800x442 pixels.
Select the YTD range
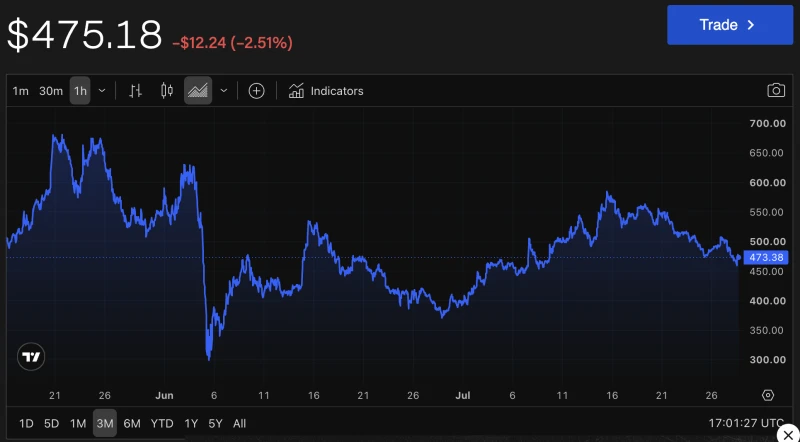click(x=162, y=423)
